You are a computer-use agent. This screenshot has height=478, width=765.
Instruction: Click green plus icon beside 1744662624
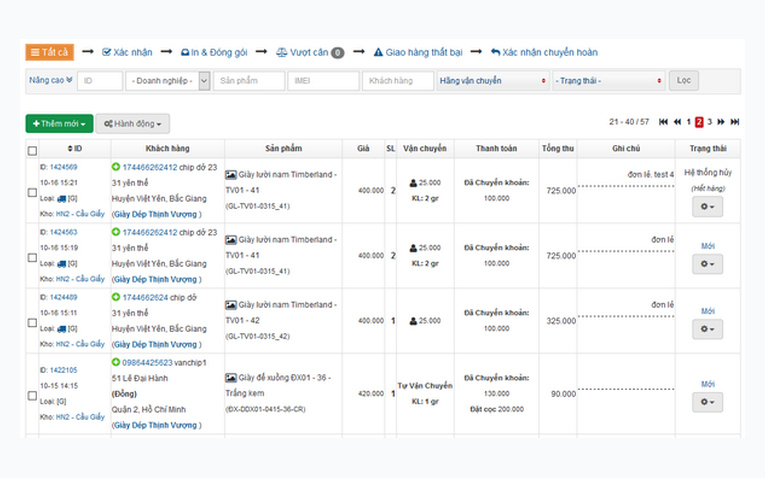[x=116, y=297]
